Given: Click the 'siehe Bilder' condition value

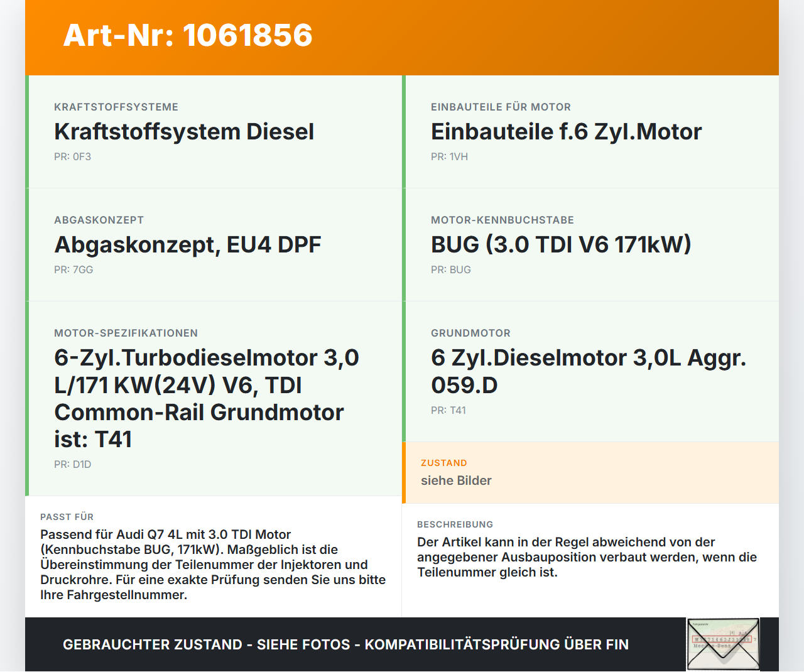Looking at the screenshot, I should click(456, 480).
